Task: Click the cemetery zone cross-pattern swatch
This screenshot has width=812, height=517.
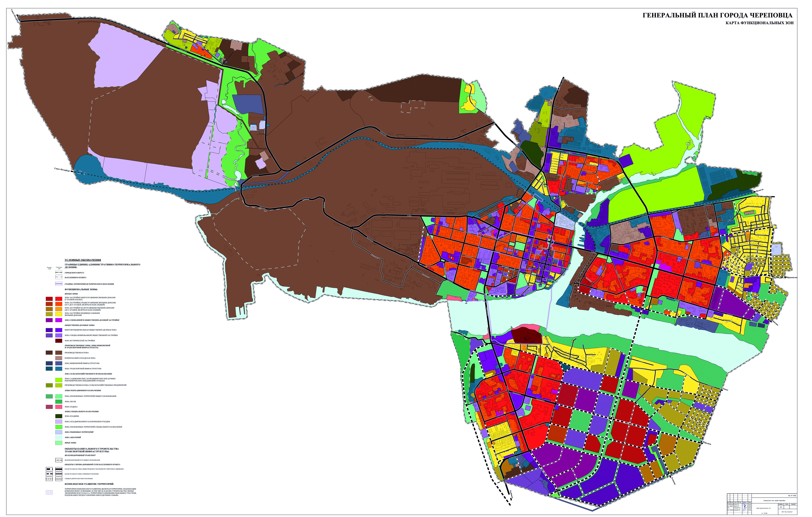Action: pos(59,416)
